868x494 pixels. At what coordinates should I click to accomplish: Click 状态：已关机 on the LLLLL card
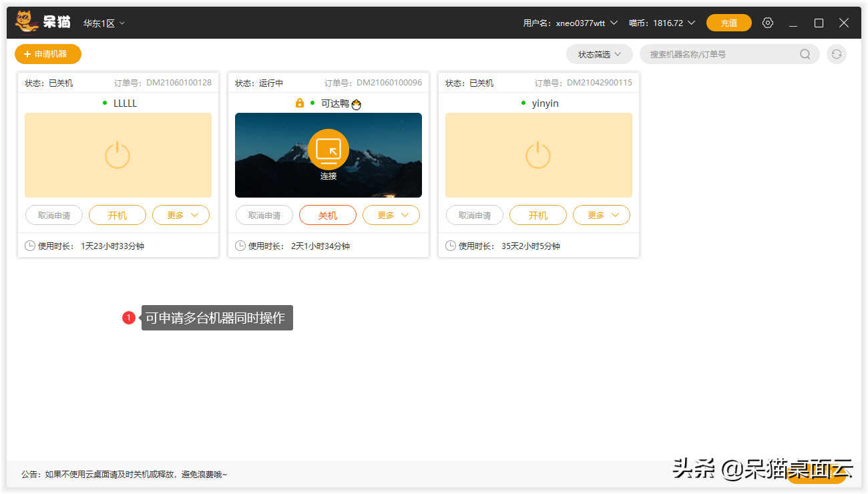(x=49, y=83)
